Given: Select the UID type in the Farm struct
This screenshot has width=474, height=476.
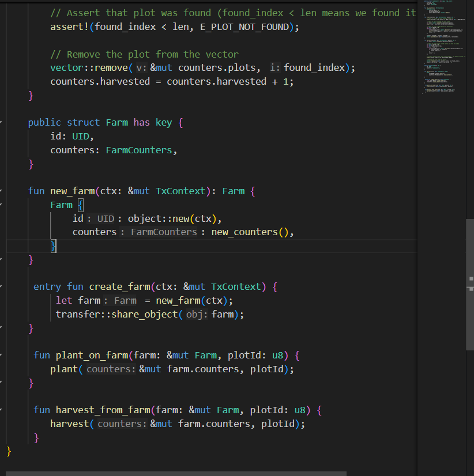Looking at the screenshot, I should click(80, 136).
